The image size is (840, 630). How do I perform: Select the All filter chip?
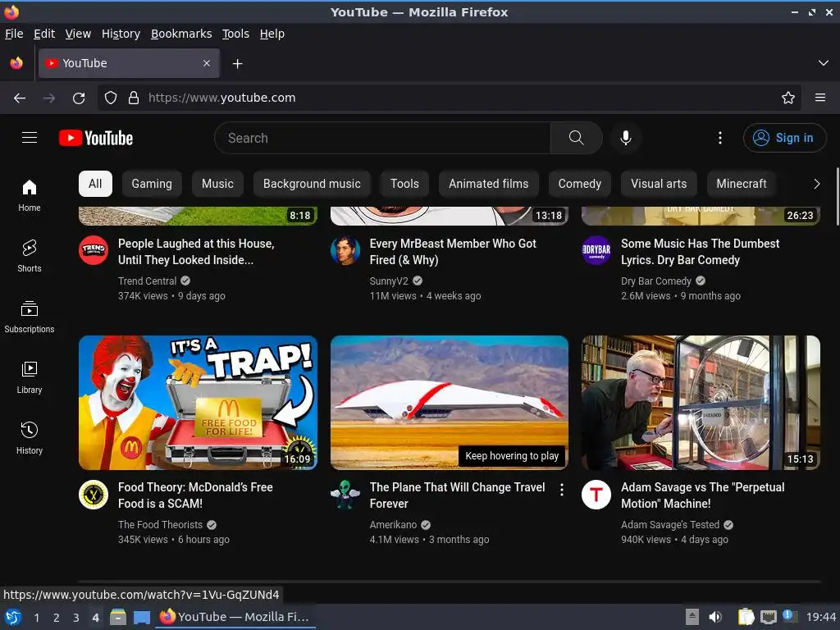point(95,184)
